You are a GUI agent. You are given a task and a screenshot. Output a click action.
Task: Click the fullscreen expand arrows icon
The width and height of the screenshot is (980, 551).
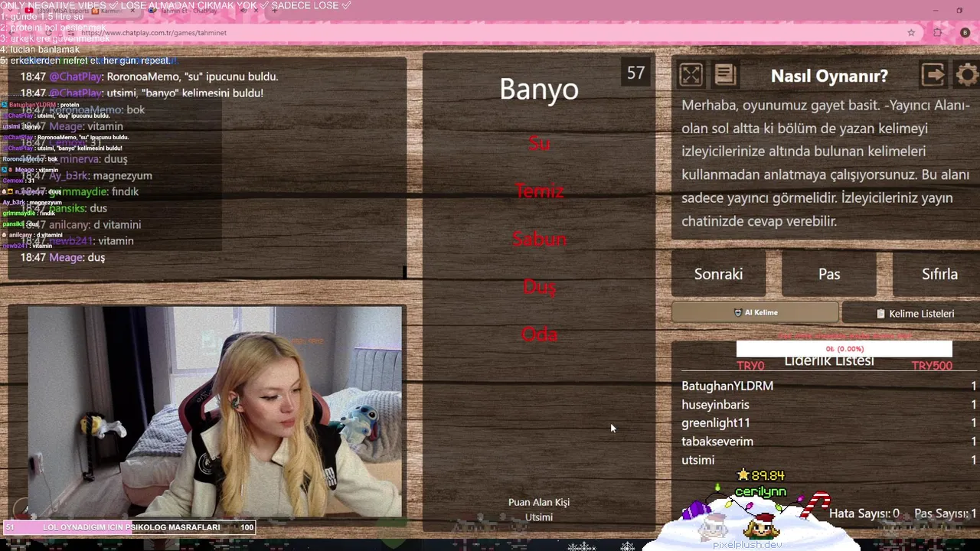click(691, 74)
